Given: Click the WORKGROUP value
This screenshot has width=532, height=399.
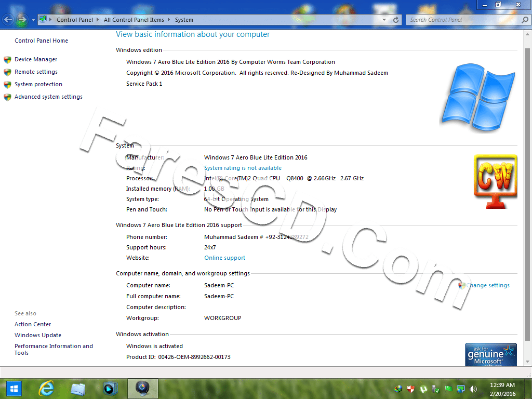Looking at the screenshot, I should (222, 318).
